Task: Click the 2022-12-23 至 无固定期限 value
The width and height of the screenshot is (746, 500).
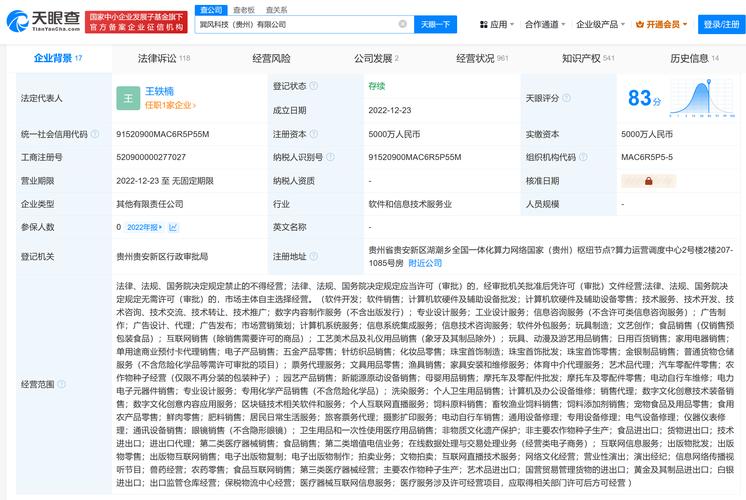Action: 165,181
